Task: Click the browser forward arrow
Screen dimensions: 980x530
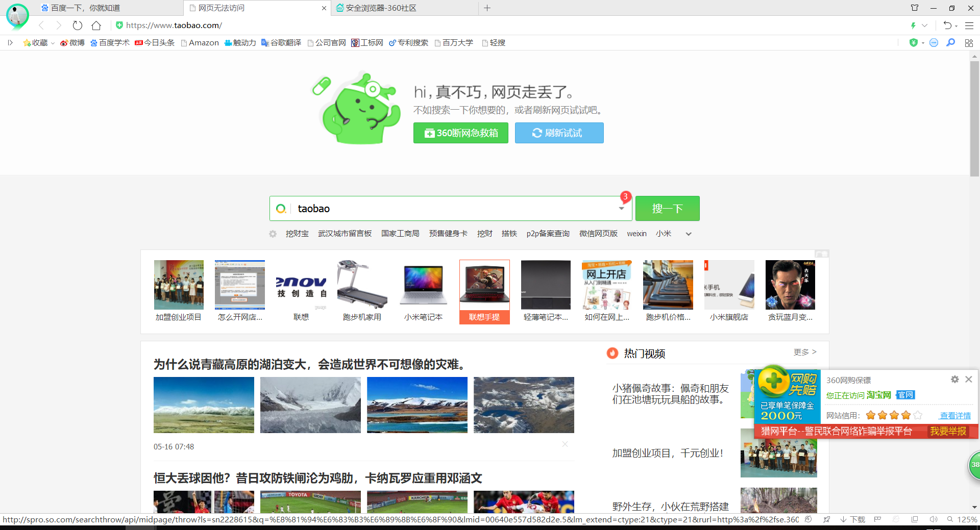Action: [x=59, y=25]
